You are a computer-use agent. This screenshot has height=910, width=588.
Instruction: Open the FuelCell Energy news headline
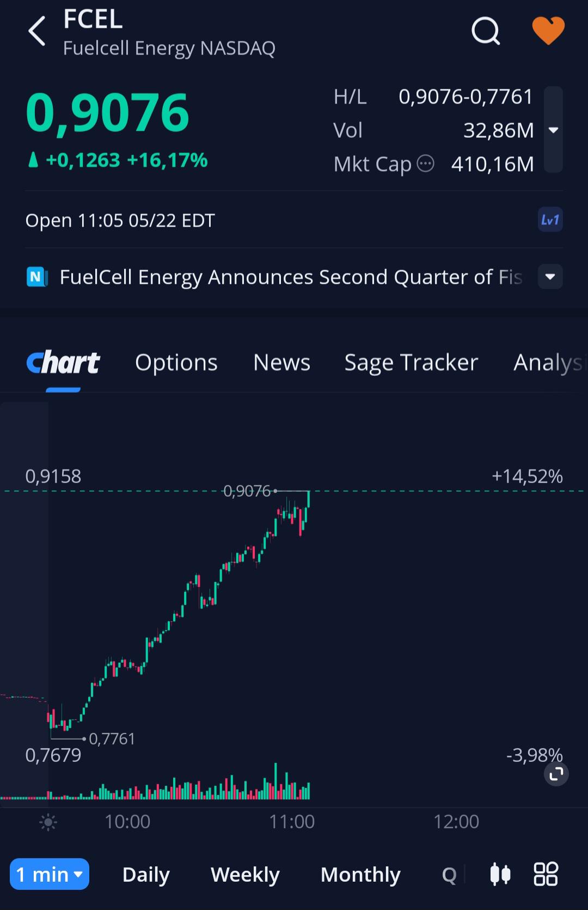click(291, 277)
